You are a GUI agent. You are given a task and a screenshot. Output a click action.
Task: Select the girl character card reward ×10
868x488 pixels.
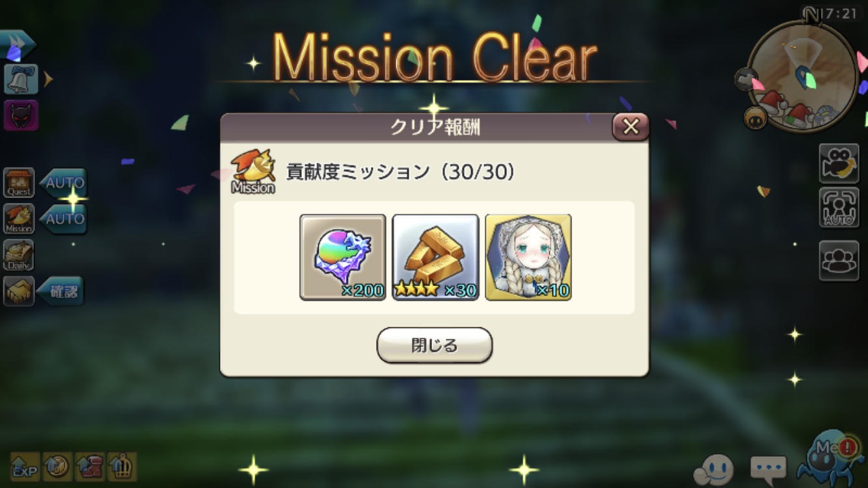click(x=528, y=257)
